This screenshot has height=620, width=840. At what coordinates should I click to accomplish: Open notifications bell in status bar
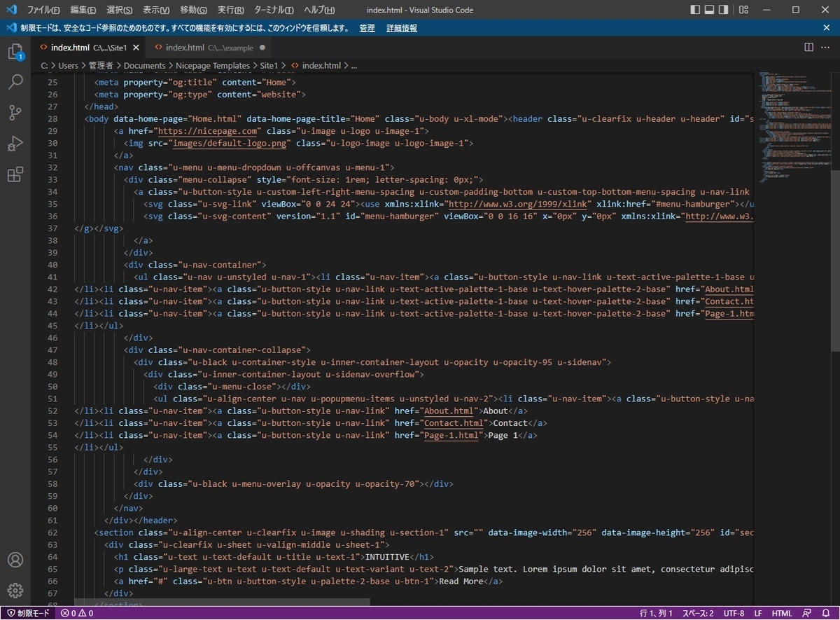click(x=827, y=613)
